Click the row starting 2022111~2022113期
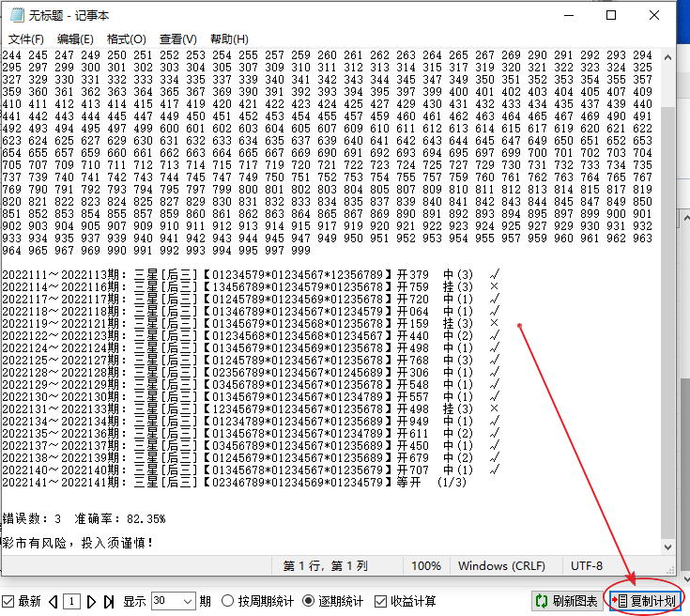Screen dimensions: 690x616 click(x=251, y=275)
